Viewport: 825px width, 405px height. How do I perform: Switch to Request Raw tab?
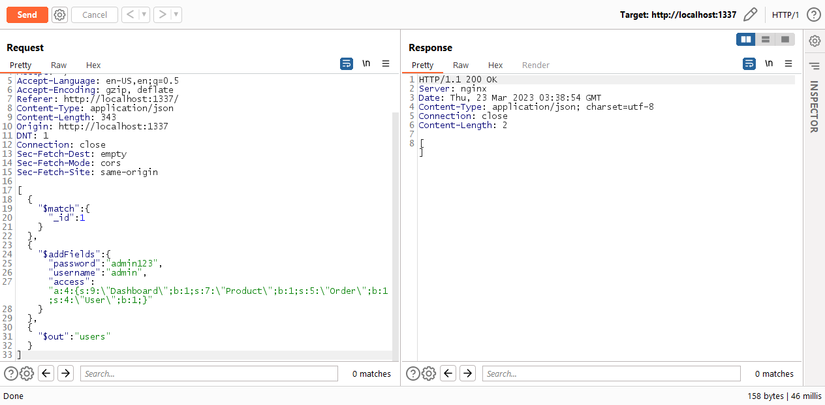tap(59, 65)
